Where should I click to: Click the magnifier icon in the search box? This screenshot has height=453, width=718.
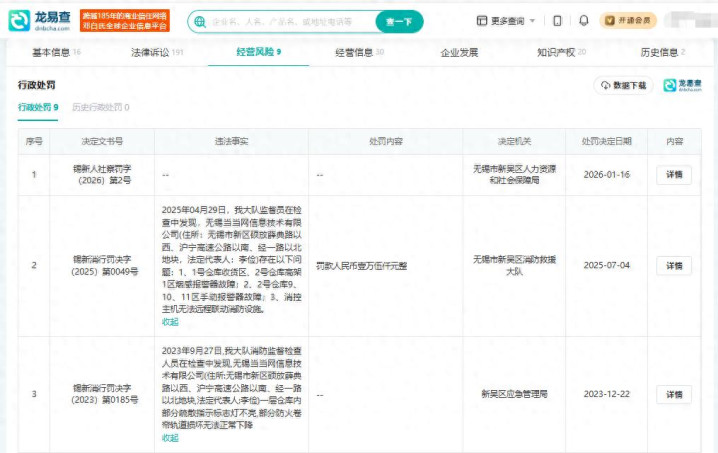(201, 21)
